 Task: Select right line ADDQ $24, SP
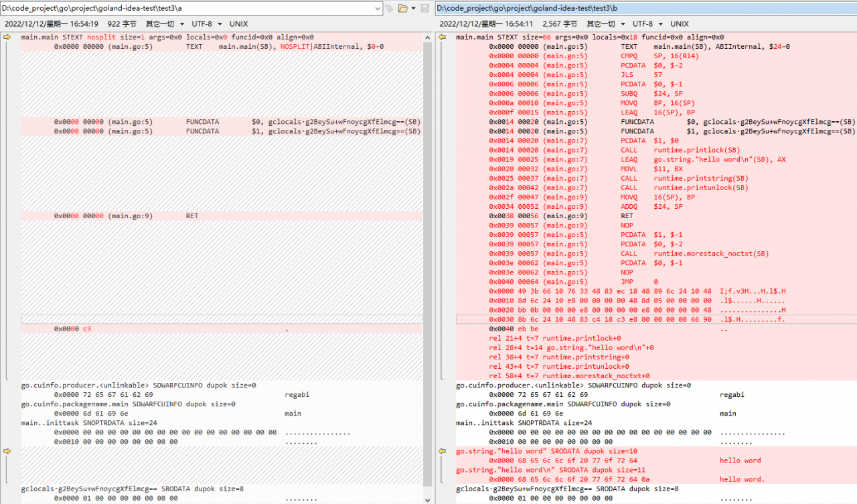655,207
